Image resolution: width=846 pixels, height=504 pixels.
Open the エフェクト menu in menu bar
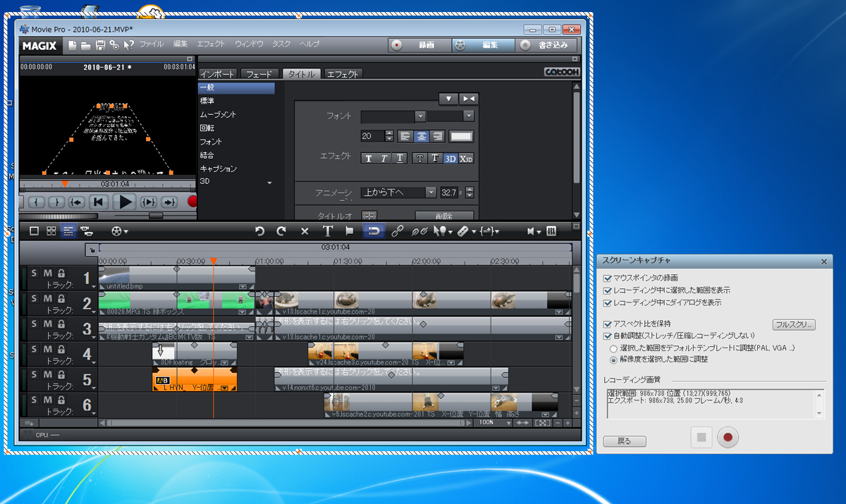(x=211, y=44)
